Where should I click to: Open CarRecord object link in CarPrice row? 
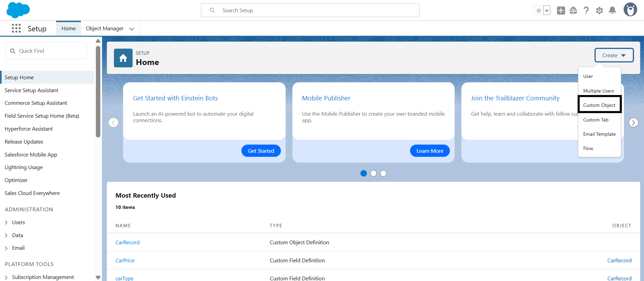click(x=619, y=260)
